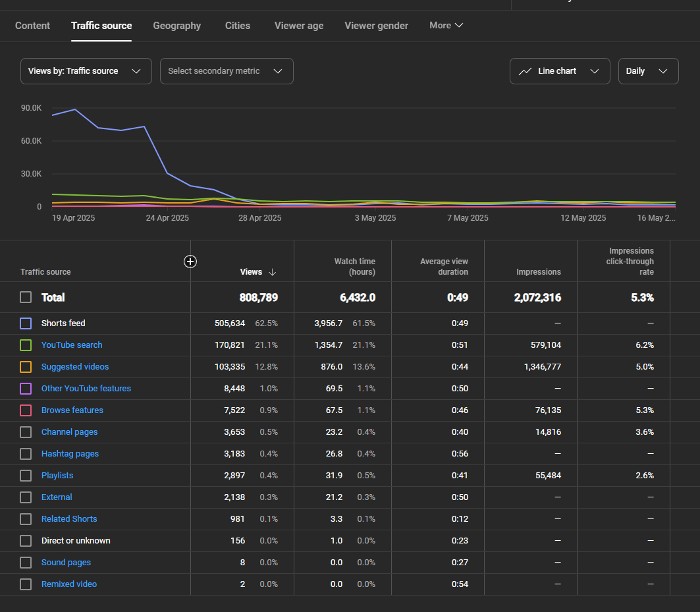Click the Views column header
This screenshot has height=612, width=700.
point(251,272)
